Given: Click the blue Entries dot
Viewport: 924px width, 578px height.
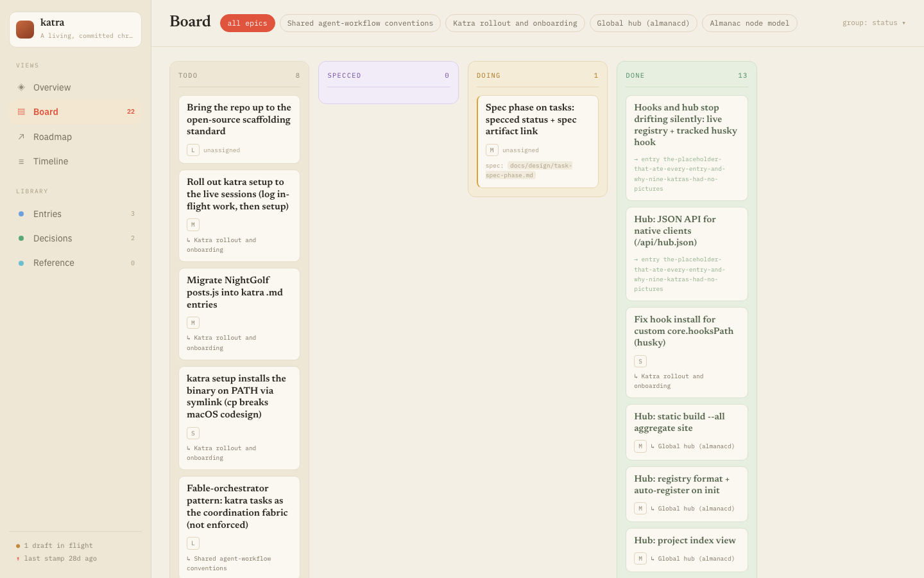Looking at the screenshot, I should click(21, 214).
